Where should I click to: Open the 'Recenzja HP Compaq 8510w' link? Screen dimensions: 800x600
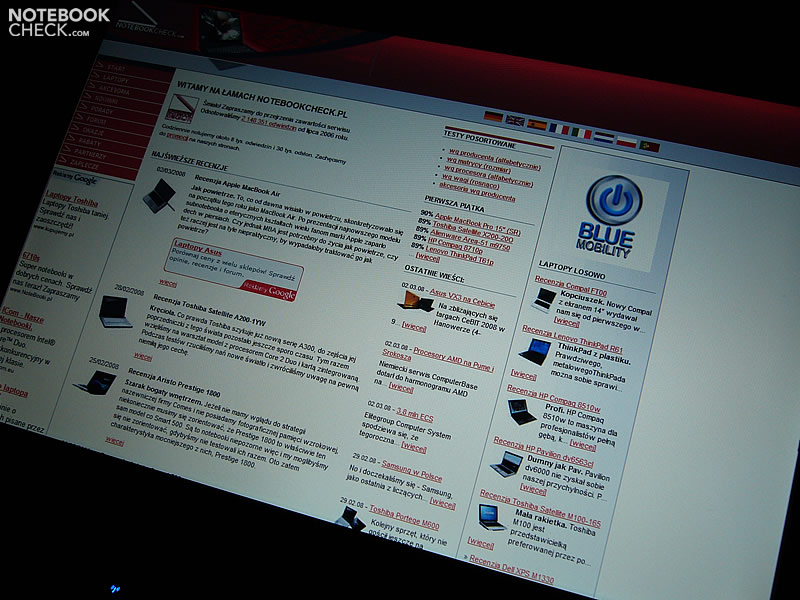point(553,398)
